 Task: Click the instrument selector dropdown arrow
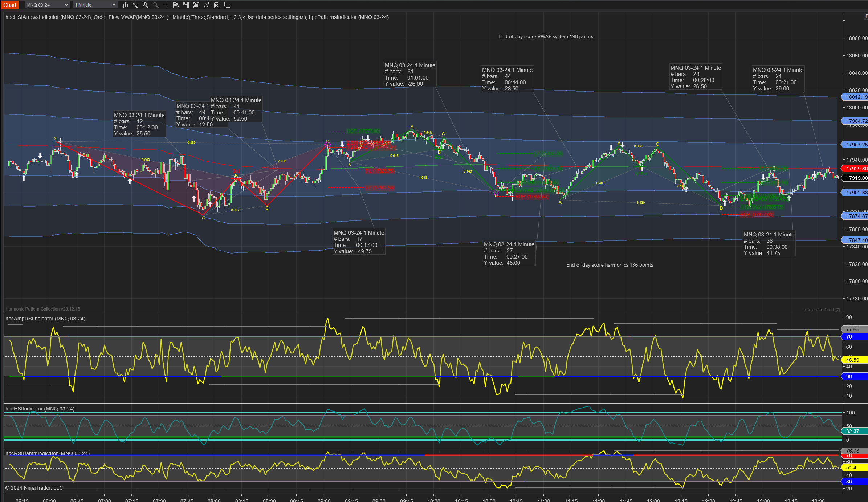pos(66,5)
